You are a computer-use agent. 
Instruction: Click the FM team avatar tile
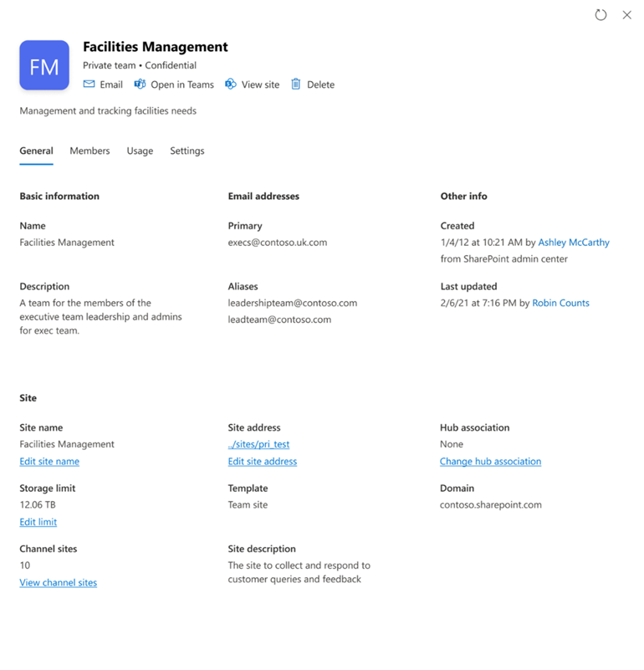[x=44, y=65]
